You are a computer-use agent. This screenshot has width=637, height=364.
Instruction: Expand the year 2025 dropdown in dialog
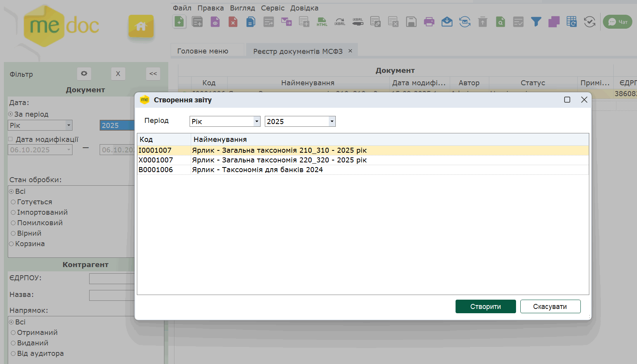tap(331, 122)
